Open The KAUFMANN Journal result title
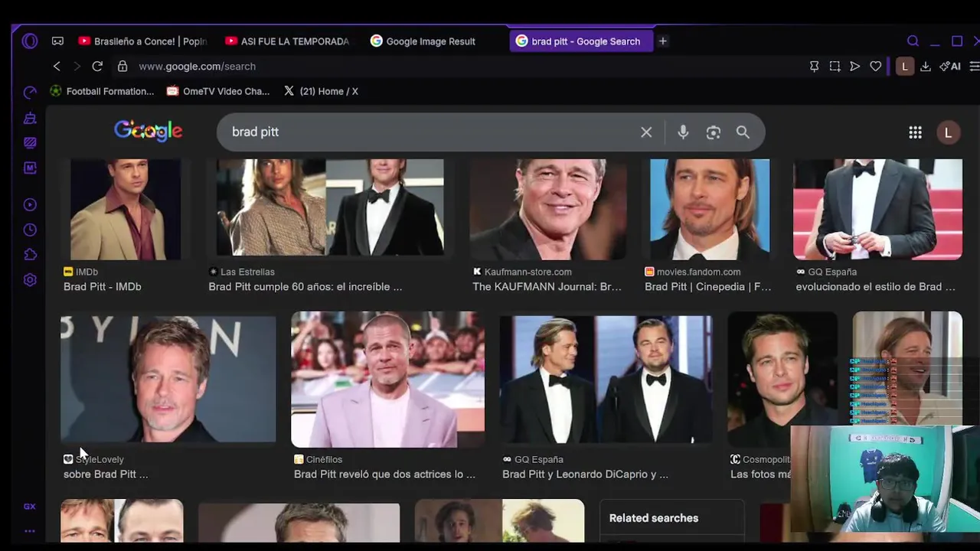Image resolution: width=980 pixels, height=551 pixels. coord(547,287)
